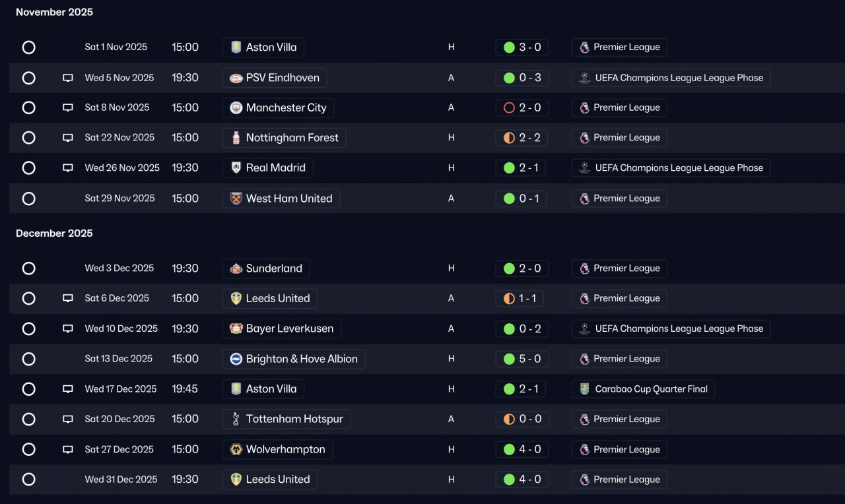Open the Brighton & Hove Albion team button
This screenshot has width=845, height=504.
[294, 359]
